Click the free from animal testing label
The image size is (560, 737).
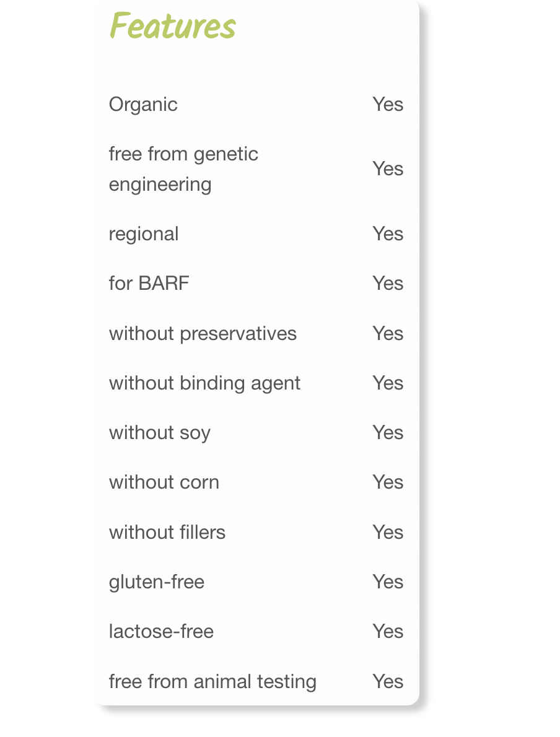point(212,682)
